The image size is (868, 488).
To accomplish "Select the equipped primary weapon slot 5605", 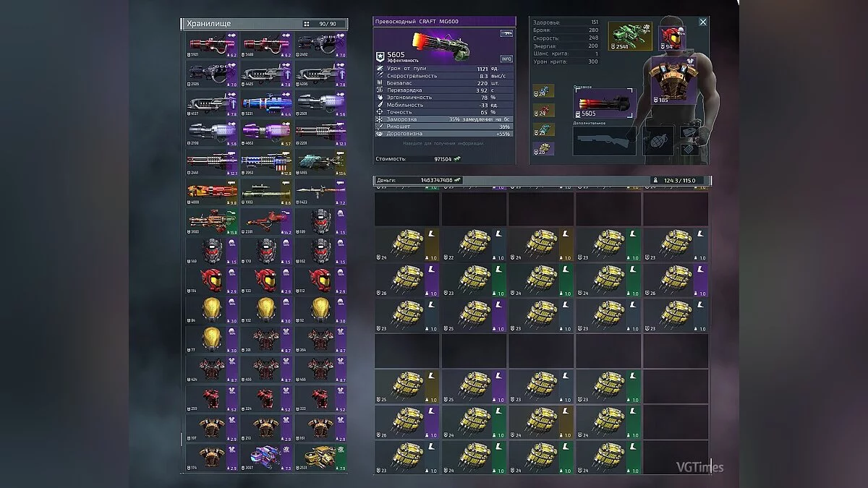I will click(604, 105).
